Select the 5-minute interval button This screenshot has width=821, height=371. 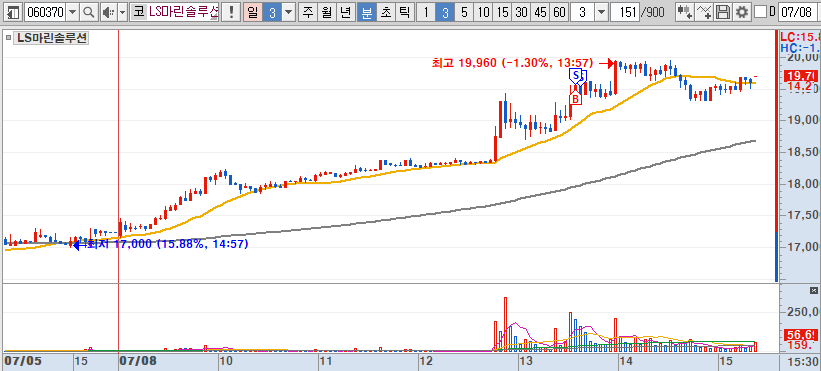[464, 12]
